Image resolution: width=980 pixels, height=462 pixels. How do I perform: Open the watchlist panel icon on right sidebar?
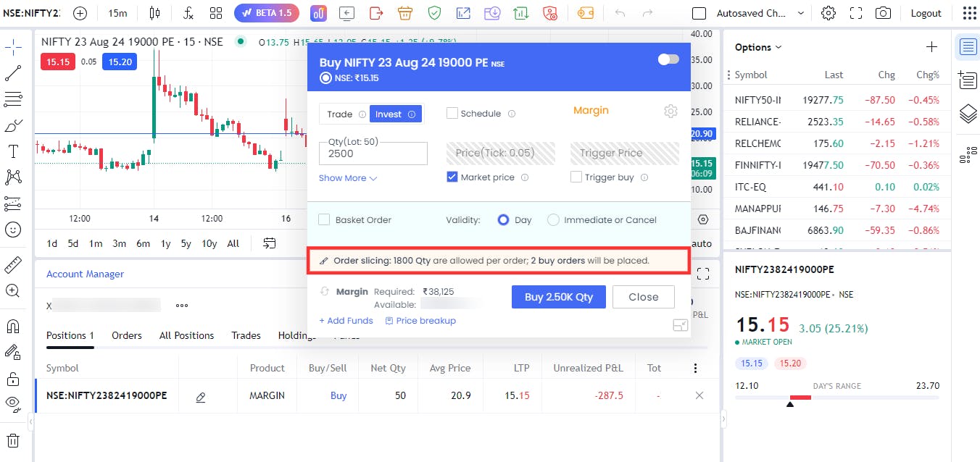[x=968, y=47]
